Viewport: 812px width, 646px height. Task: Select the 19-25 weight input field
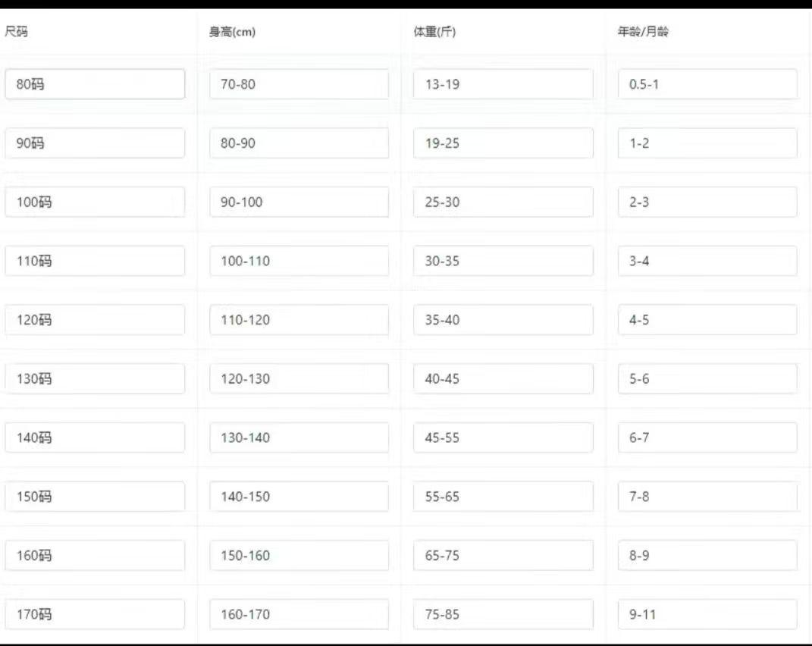tap(503, 143)
